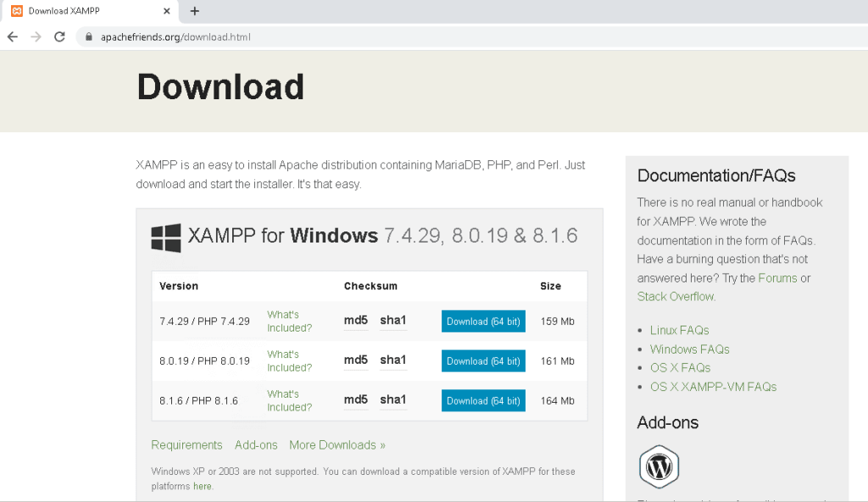The image size is (868, 502).
Task: Click the Windows logo icon
Action: pyautogui.click(x=166, y=237)
